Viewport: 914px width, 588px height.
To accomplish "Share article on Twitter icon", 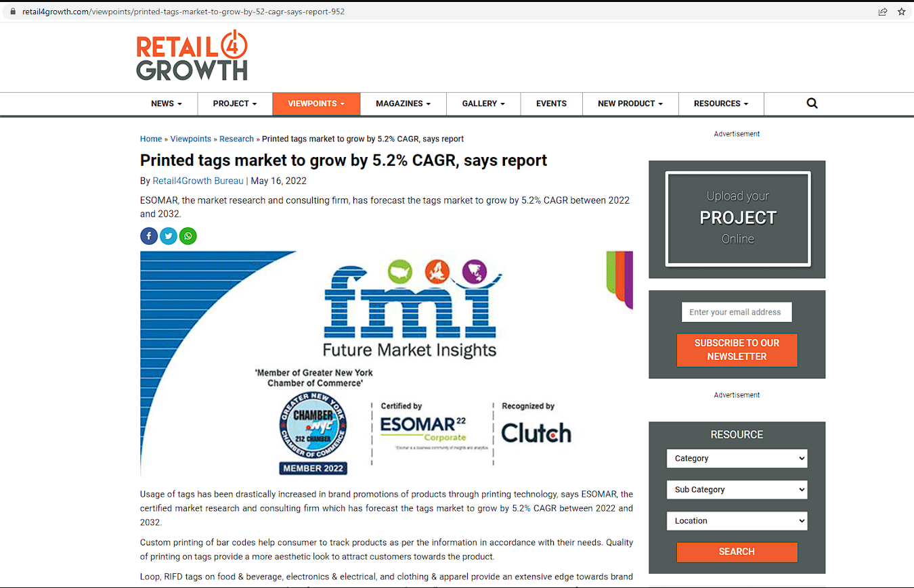I will point(169,236).
